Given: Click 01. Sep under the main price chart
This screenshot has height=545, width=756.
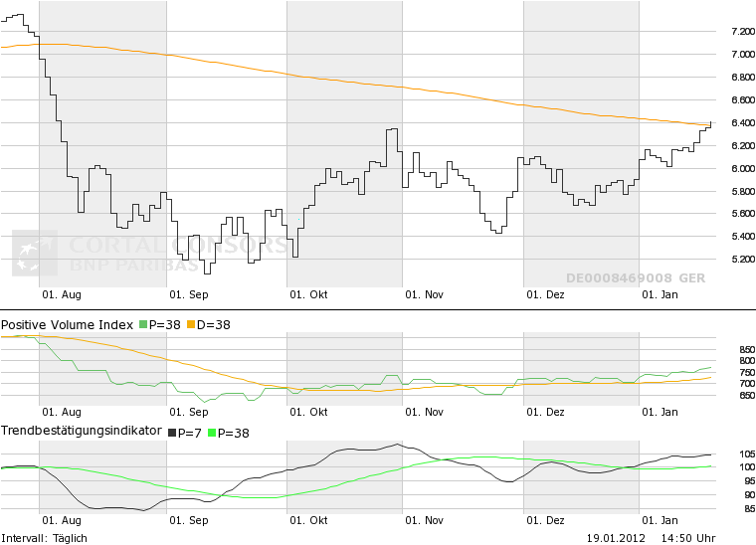Looking at the screenshot, I should 189,295.
